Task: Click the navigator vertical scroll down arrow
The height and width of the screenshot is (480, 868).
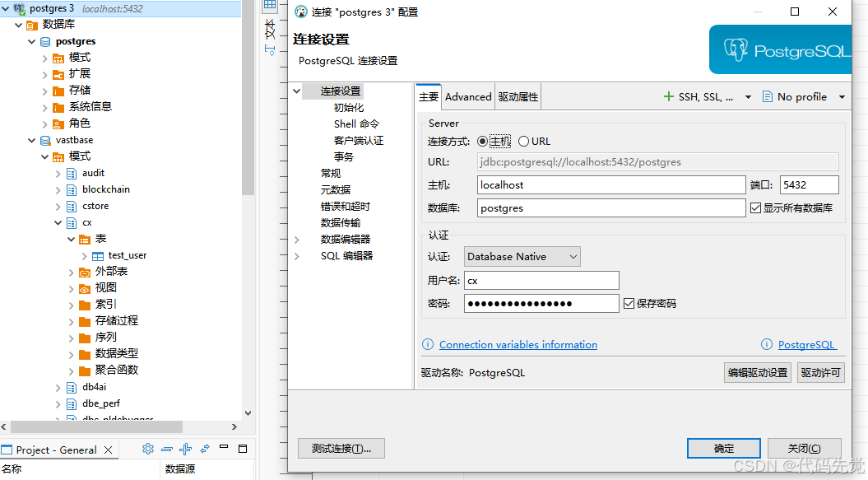Action: (248, 413)
